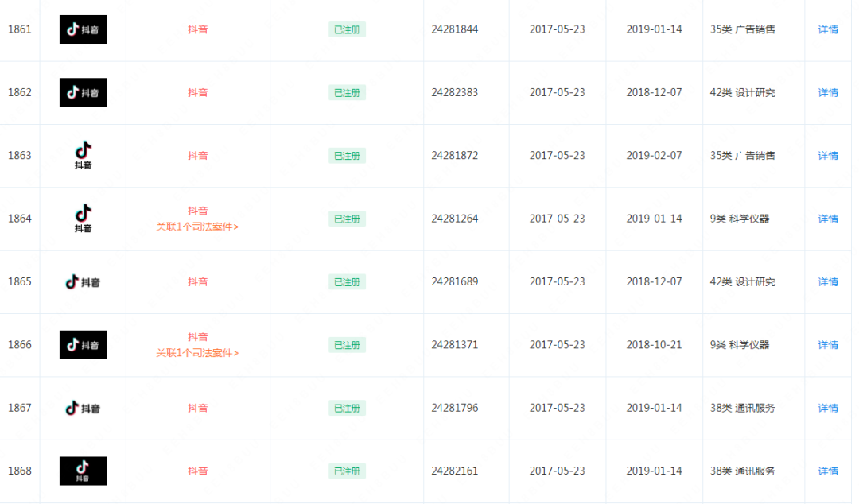Open the stacked 抖音 logo in row 1863

[83, 156]
